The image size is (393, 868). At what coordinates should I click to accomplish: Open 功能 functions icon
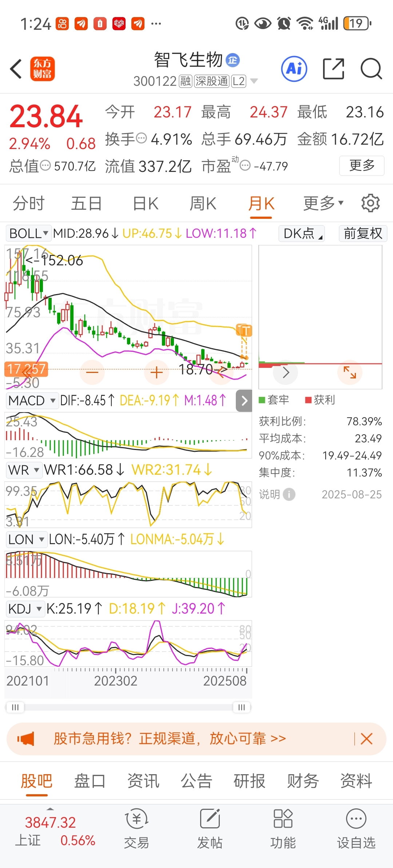[x=283, y=828]
